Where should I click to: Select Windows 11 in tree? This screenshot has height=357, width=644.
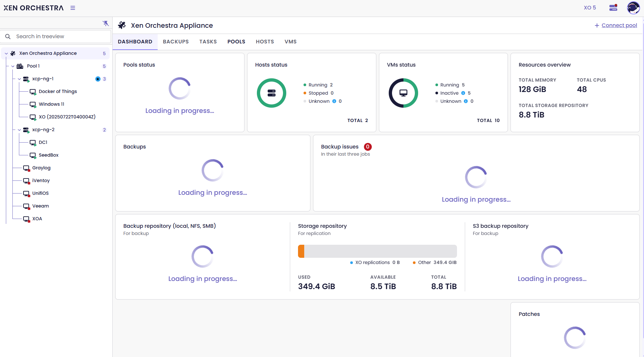click(52, 104)
